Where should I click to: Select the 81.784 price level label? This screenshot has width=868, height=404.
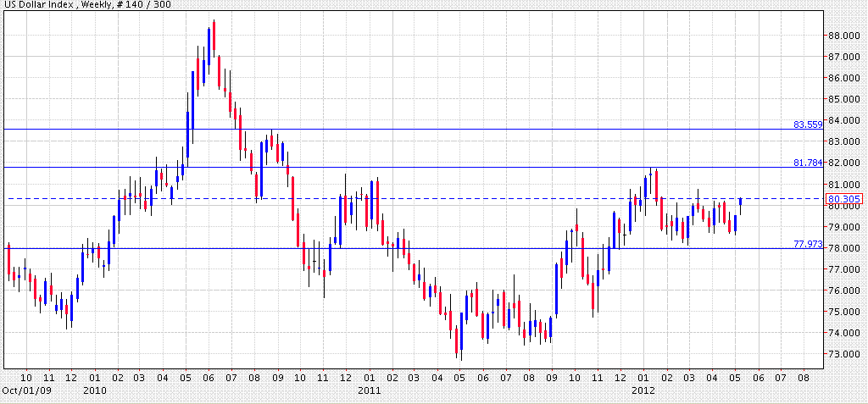pyautogui.click(x=808, y=162)
